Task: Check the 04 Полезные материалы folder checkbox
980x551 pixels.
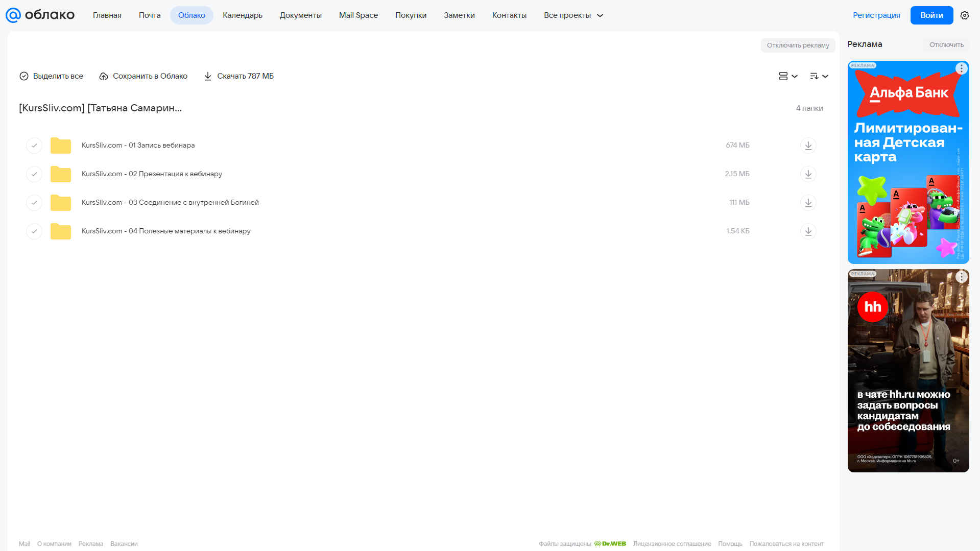Action: [34, 231]
